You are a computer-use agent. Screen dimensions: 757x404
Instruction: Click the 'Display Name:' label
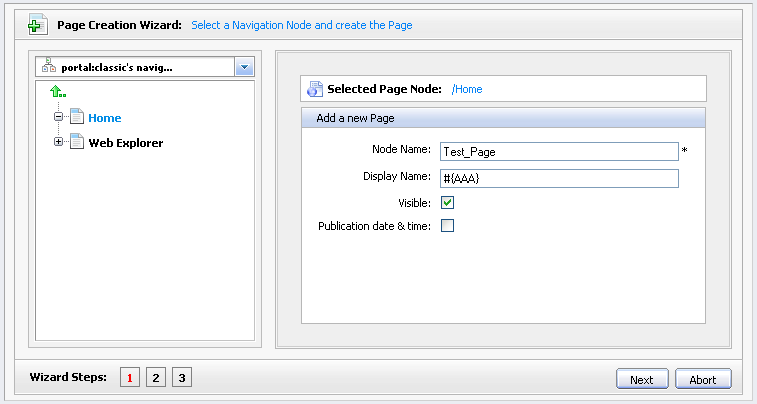tap(397, 177)
